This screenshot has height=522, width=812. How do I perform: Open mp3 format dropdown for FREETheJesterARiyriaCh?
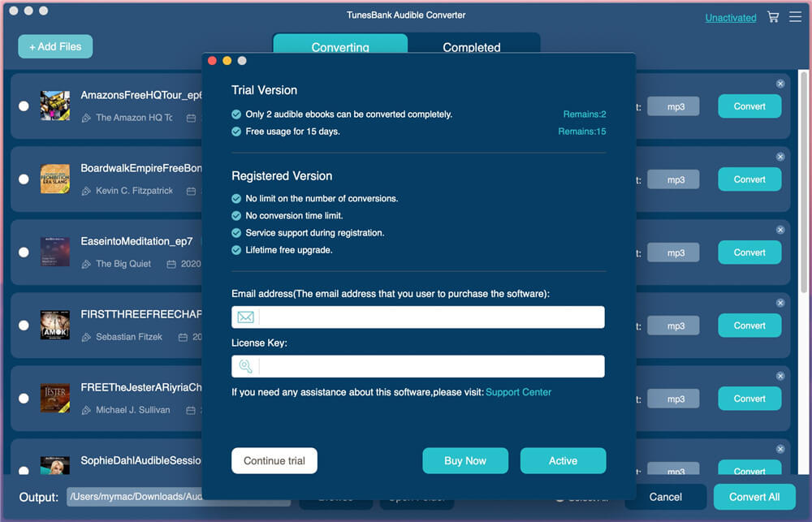coord(673,399)
